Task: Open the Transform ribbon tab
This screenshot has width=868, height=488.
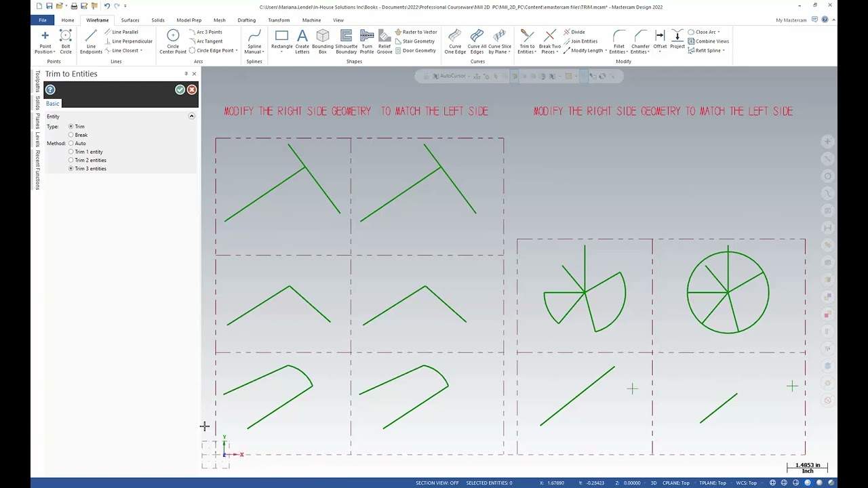Action: (x=279, y=20)
